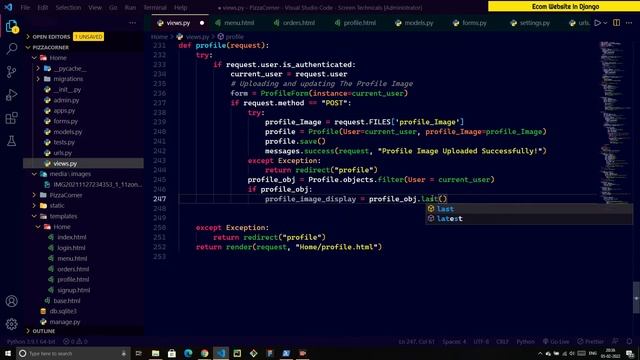Run the Python file with play icon

pos(597,23)
